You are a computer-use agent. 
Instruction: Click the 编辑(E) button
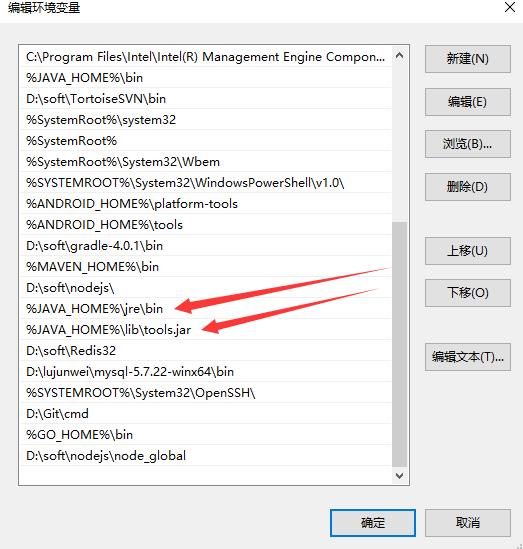(x=468, y=102)
